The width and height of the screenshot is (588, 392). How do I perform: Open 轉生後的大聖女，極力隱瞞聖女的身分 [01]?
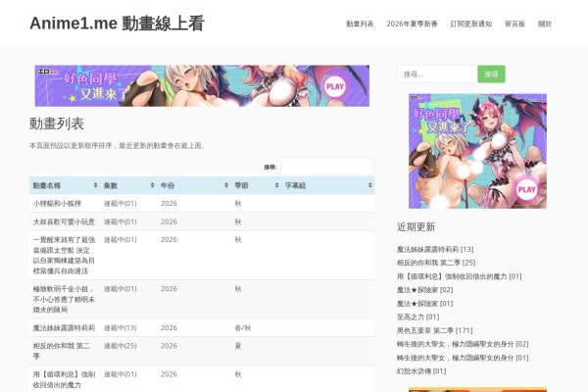tap(463, 358)
